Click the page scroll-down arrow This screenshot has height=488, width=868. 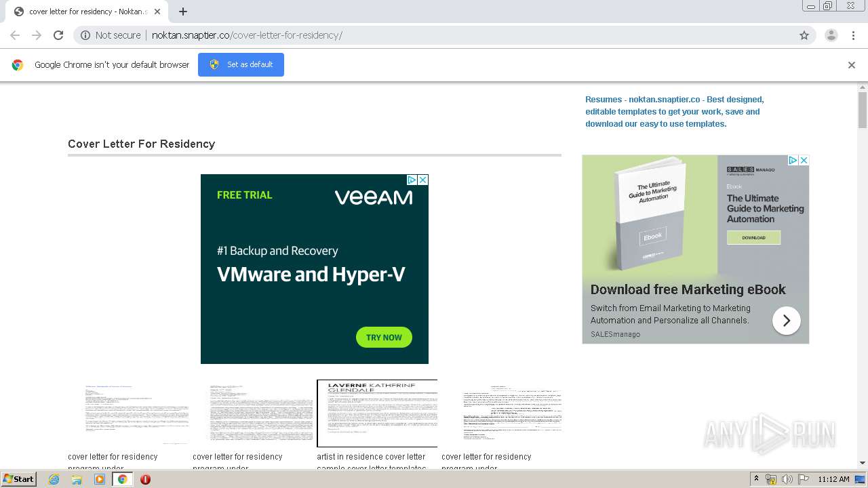click(x=863, y=463)
